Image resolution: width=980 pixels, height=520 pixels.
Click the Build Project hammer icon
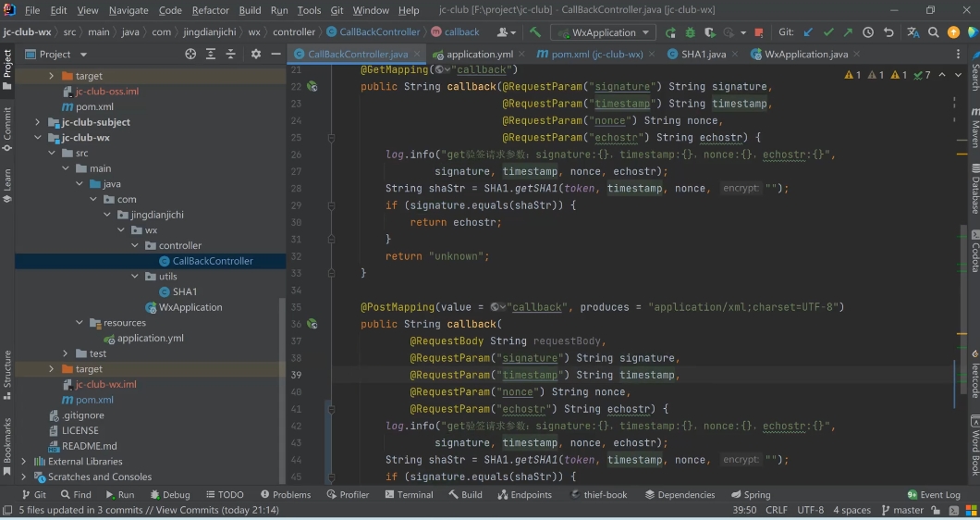click(535, 32)
